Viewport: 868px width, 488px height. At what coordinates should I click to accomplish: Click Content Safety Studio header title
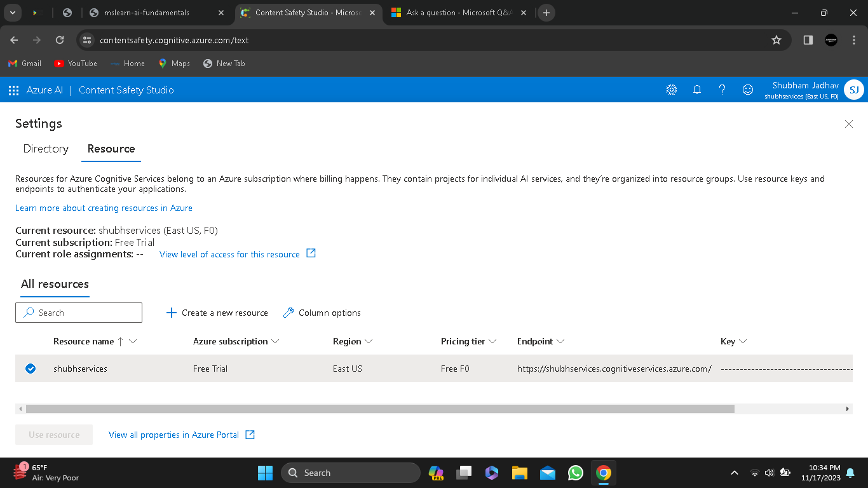pos(126,90)
